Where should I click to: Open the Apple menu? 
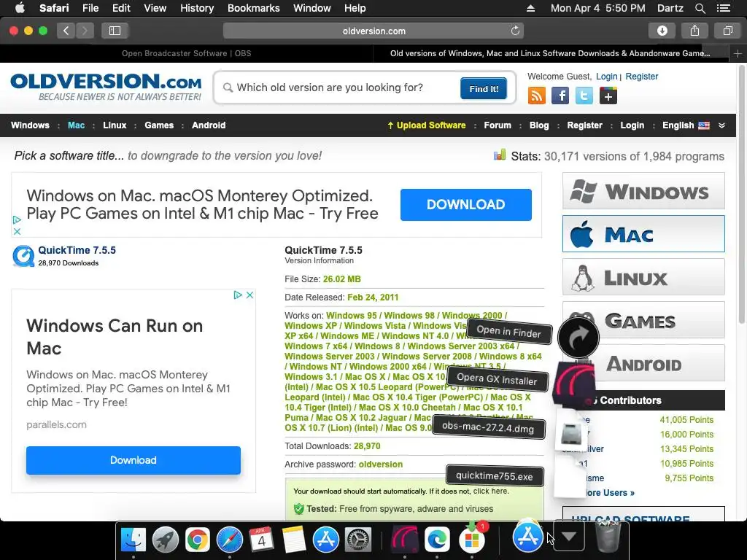[x=20, y=7]
